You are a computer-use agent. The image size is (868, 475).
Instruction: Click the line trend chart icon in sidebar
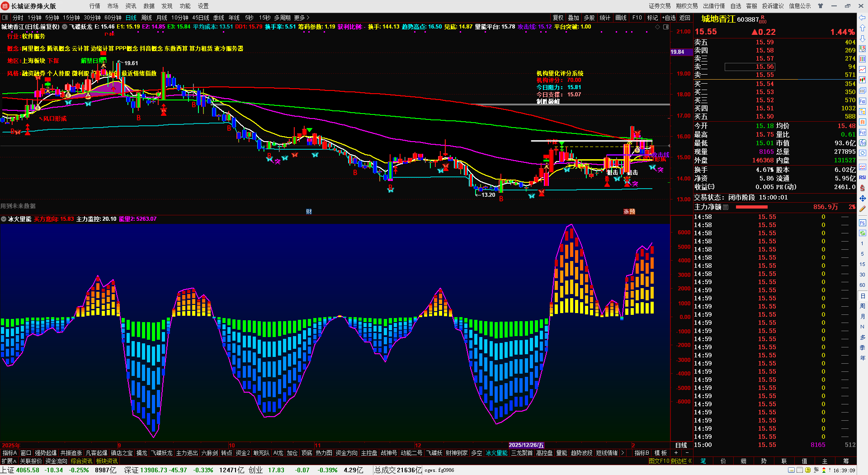pos(863,70)
